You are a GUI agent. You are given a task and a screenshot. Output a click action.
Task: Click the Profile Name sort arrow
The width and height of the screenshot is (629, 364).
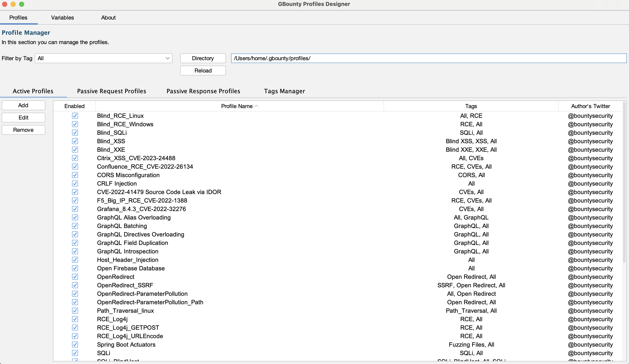(257, 106)
